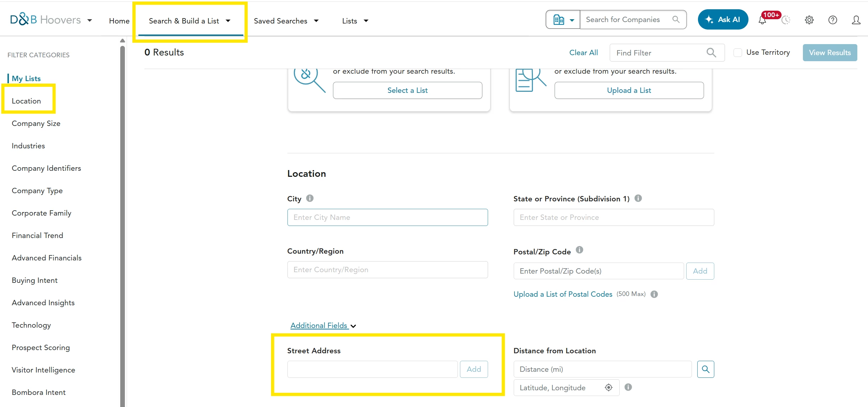Open the company search type building icon
This screenshot has height=407, width=868.
(559, 20)
